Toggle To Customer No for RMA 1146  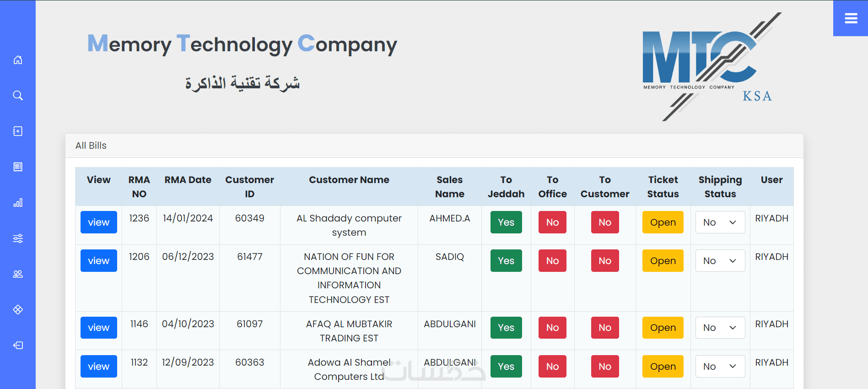(x=604, y=328)
